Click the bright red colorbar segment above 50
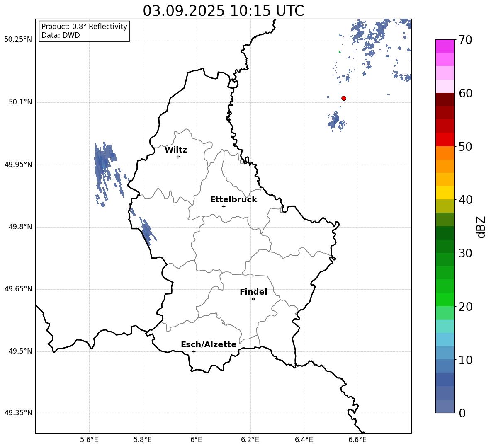Image resolution: width=491 pixels, height=448 pixels. point(445,140)
